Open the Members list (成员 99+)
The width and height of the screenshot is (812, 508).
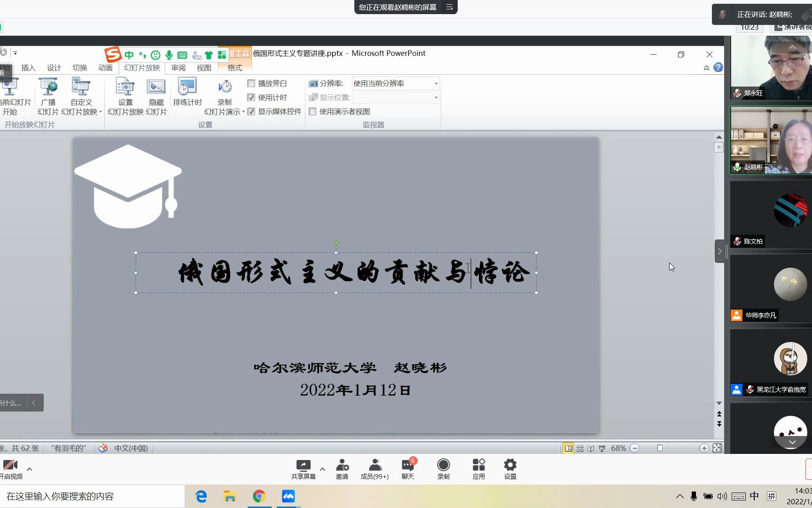point(375,469)
